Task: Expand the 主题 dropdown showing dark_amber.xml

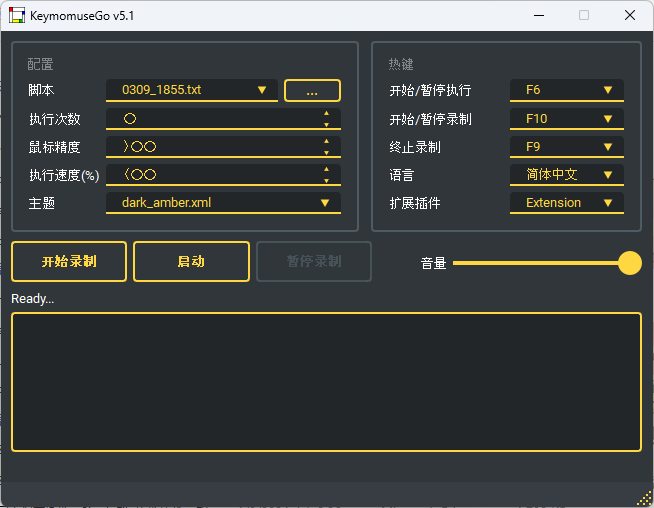Action: 223,203
